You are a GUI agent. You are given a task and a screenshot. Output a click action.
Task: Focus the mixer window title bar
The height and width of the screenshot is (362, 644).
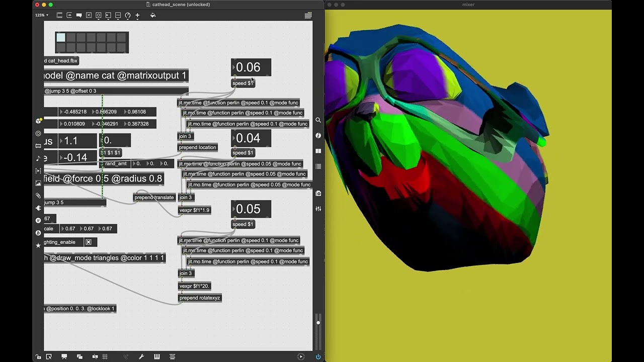tap(468, 5)
